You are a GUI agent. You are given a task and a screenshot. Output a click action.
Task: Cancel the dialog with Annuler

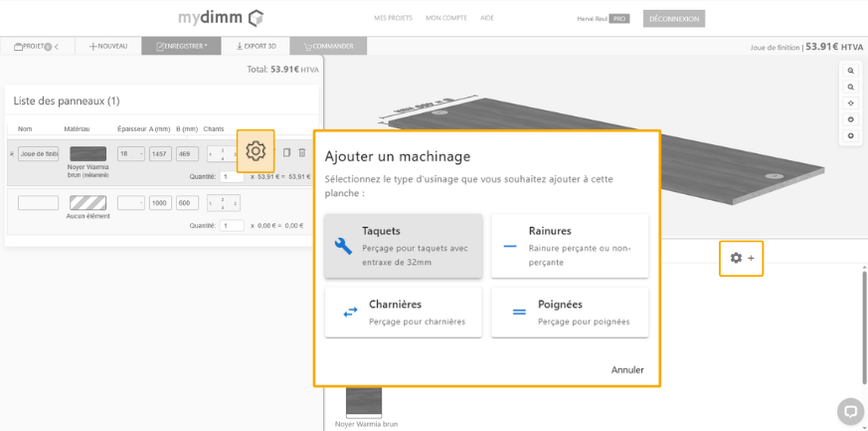[x=627, y=369]
